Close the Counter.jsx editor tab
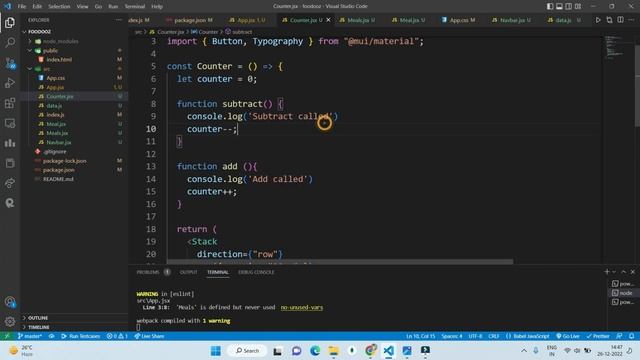640x360 pixels. coord(328,20)
